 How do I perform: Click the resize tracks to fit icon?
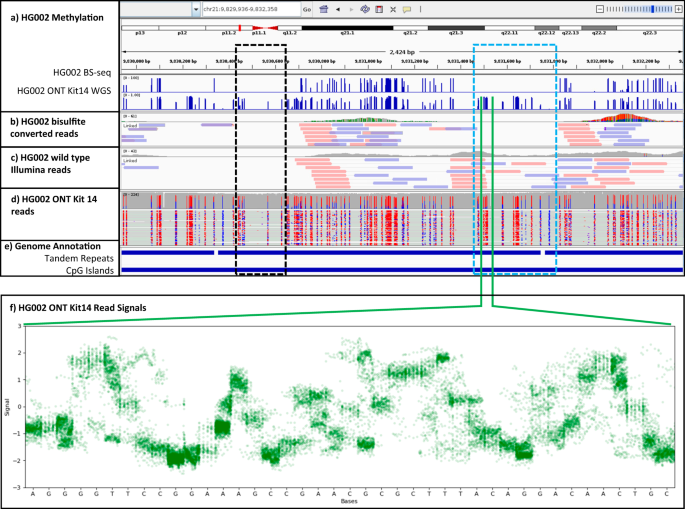tap(393, 8)
